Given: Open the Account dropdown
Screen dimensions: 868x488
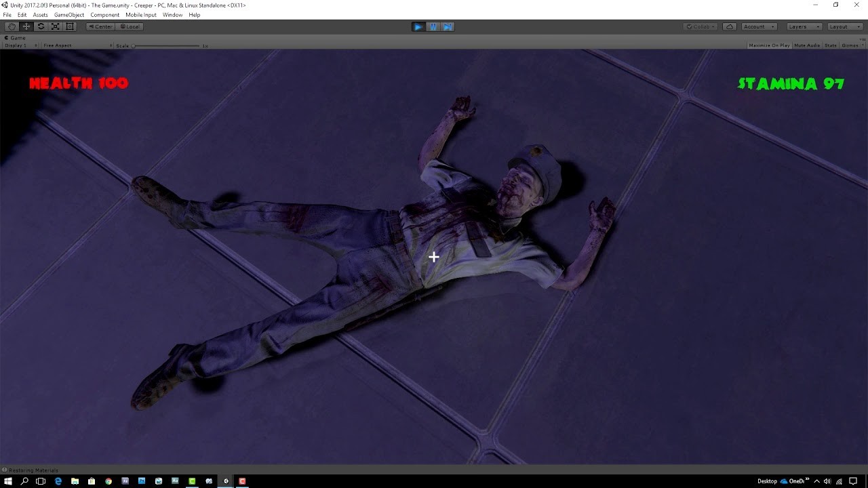Looking at the screenshot, I should click(759, 26).
